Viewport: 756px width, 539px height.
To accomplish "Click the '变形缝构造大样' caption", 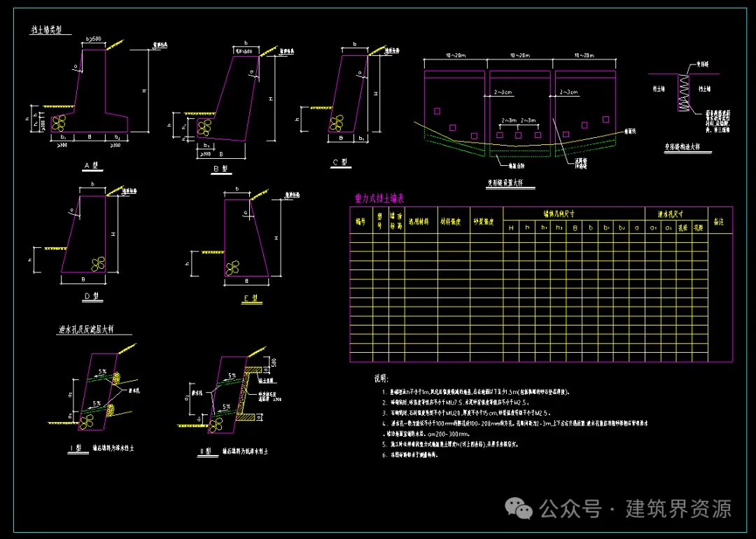I will [x=682, y=147].
